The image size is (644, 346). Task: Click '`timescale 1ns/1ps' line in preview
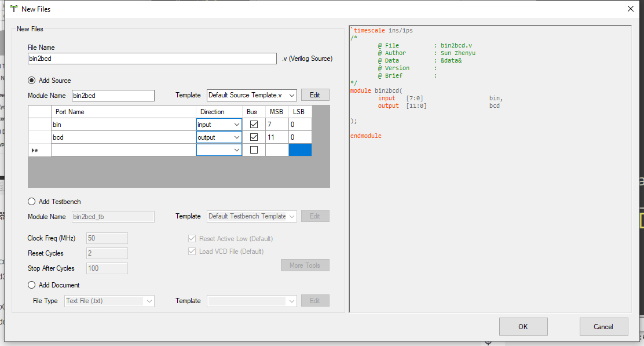pyautogui.click(x=382, y=30)
